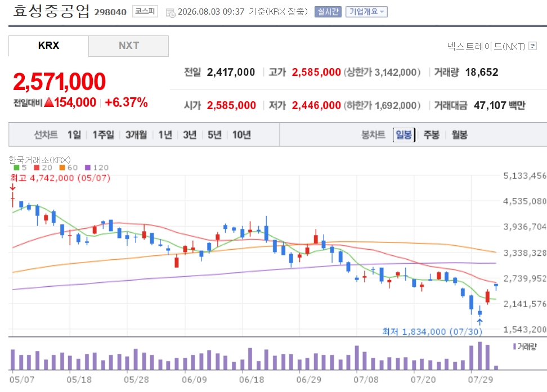
Task: Click the clock calendar icon beside the date
Action: tap(171, 13)
